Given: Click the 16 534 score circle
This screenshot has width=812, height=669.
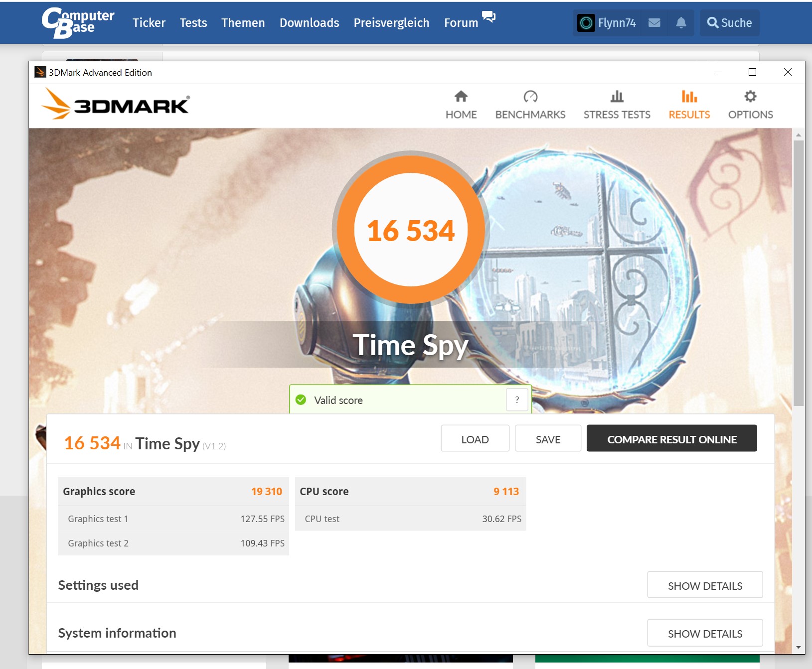Looking at the screenshot, I should (411, 230).
